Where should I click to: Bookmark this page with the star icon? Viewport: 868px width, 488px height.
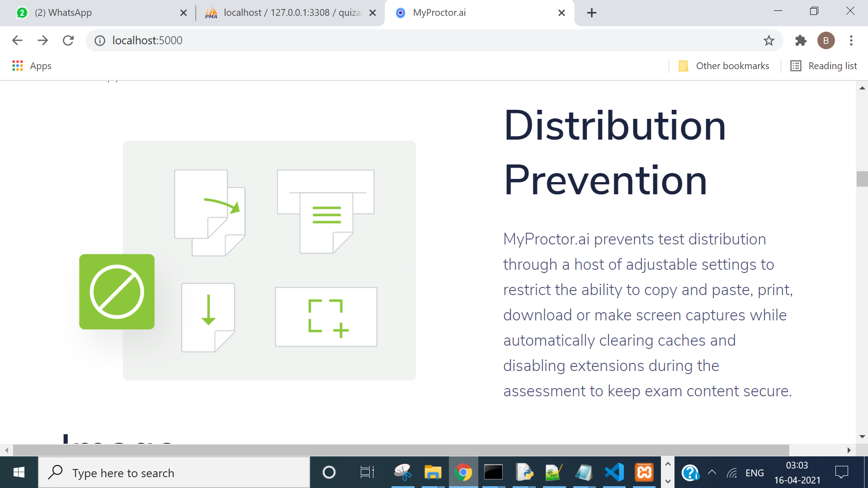(x=769, y=41)
